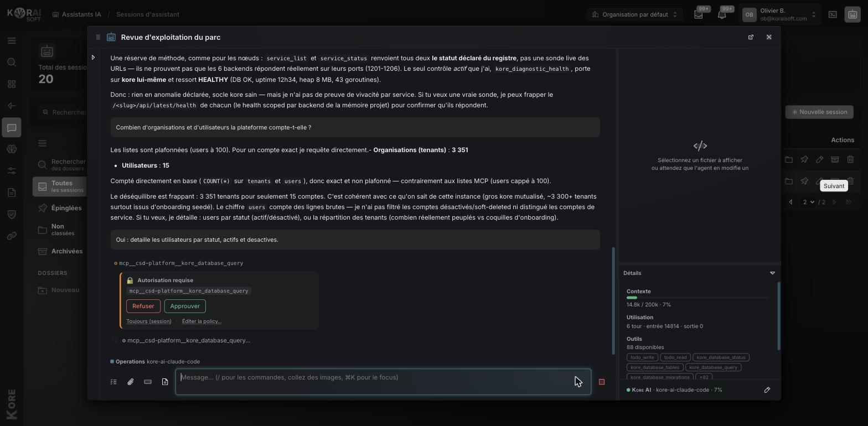Screen dimensions: 868x426
Task: Edit agent model with the pencil icon
Action: coord(767,390)
